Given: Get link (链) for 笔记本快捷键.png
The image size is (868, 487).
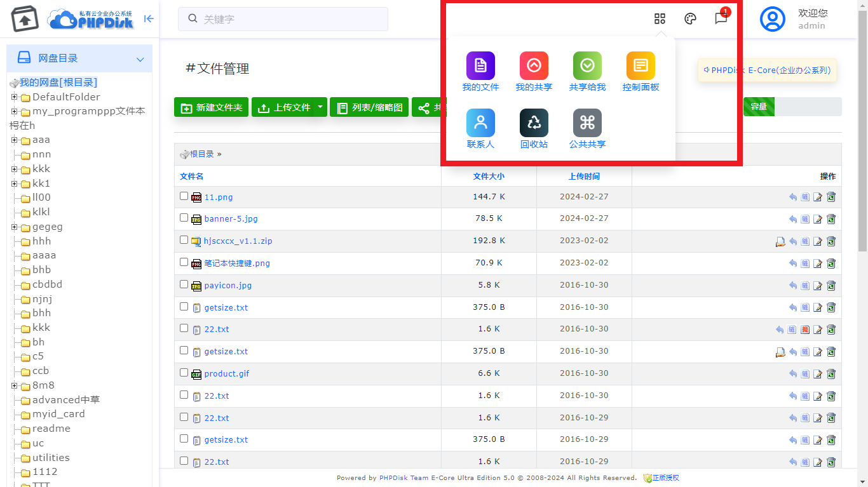Looking at the screenshot, I should coord(805,264).
